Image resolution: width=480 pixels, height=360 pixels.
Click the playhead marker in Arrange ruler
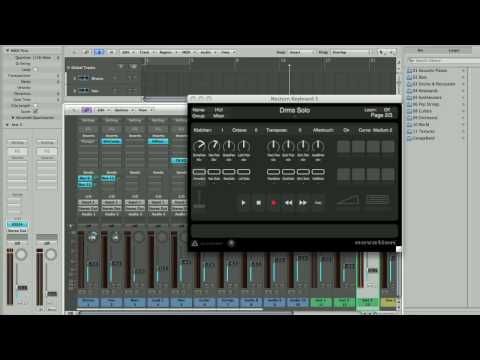point(289,66)
